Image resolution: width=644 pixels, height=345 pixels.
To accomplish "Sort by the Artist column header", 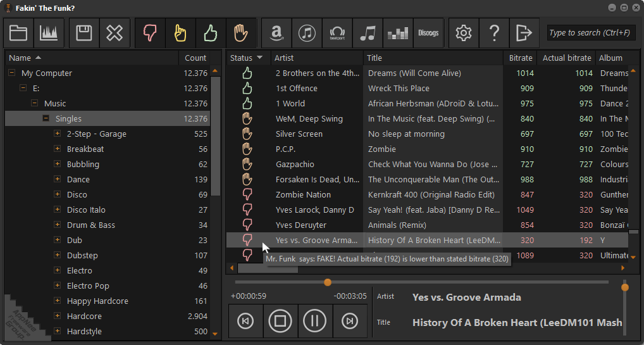I will (x=317, y=58).
